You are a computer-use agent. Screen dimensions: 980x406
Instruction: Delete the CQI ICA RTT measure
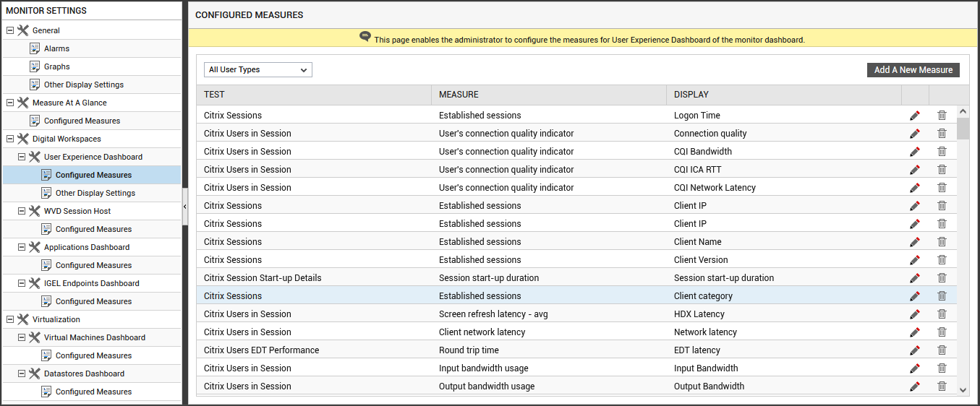pos(942,169)
